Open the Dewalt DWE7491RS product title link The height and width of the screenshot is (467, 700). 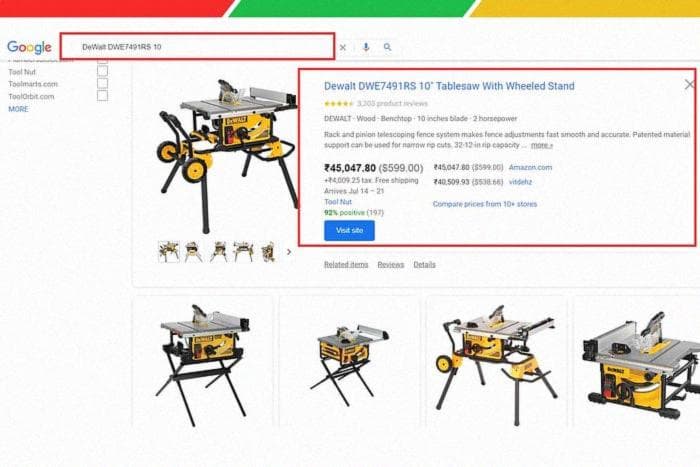(449, 86)
